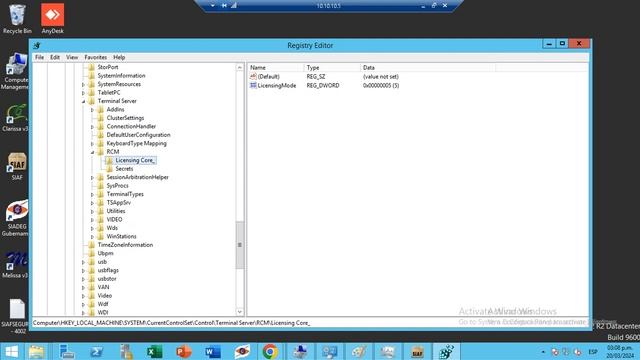Image resolution: width=640 pixels, height=360 pixels.
Task: Collapse the Terminal Server key
Action: [84, 101]
